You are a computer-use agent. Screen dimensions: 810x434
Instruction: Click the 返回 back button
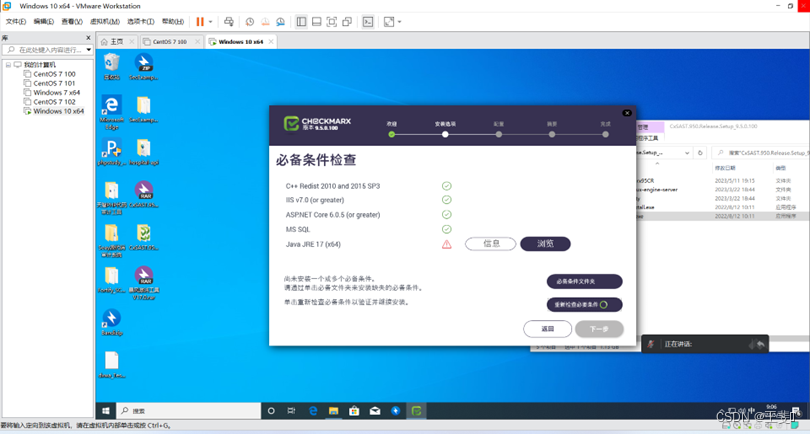[547, 329]
